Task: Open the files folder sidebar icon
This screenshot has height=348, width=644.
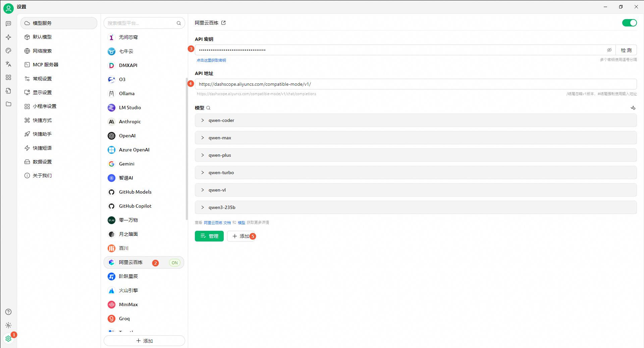Action: coord(8,104)
